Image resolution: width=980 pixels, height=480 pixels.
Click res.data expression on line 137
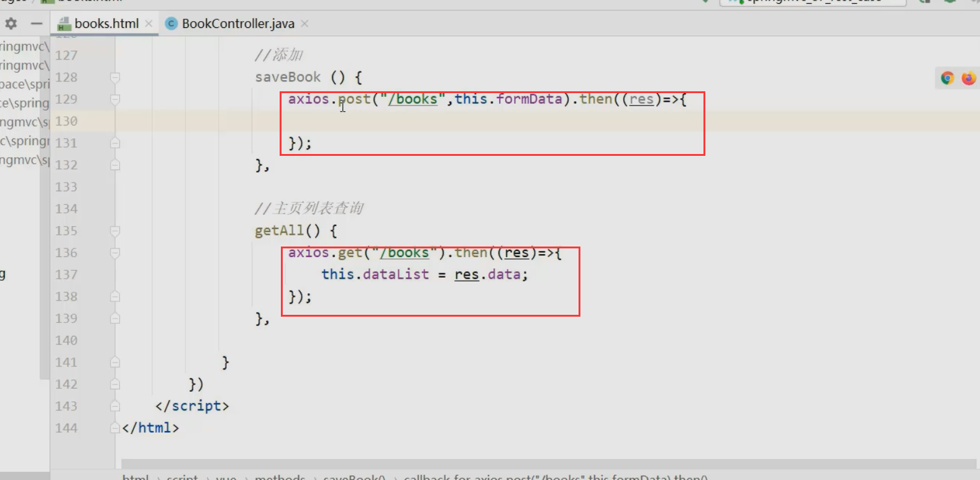(x=487, y=274)
